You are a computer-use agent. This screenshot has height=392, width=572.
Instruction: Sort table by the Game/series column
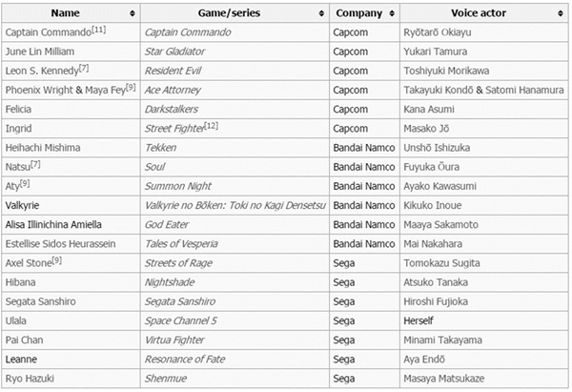click(x=319, y=14)
